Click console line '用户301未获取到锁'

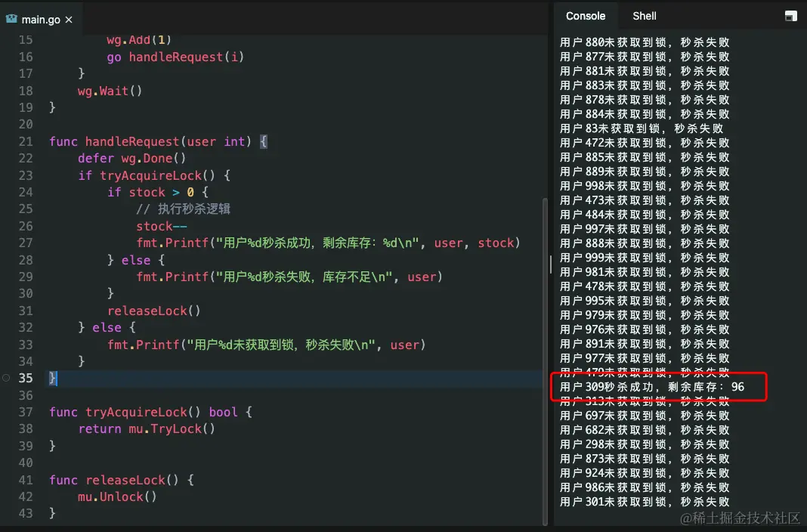coord(645,502)
